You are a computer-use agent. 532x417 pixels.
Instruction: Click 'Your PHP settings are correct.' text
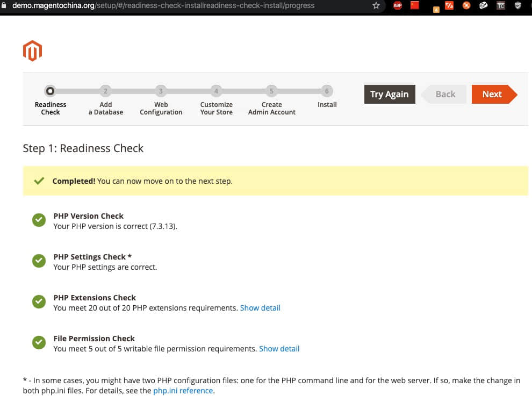coord(105,267)
